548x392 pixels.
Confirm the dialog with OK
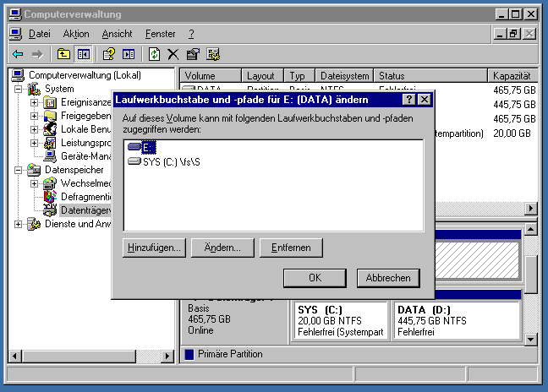tap(315, 278)
